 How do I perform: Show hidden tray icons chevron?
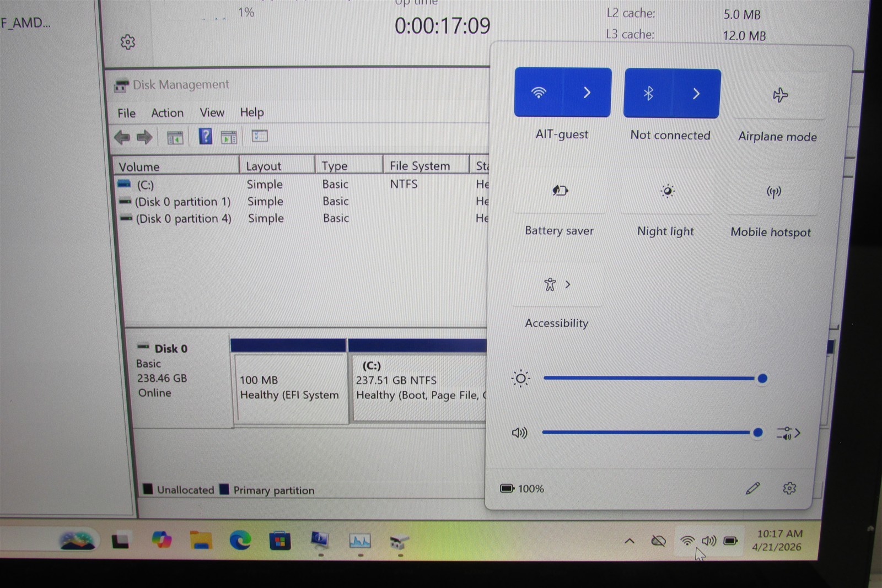click(x=629, y=541)
